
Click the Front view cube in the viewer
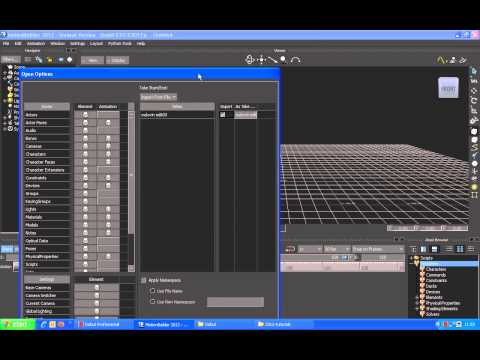448,88
